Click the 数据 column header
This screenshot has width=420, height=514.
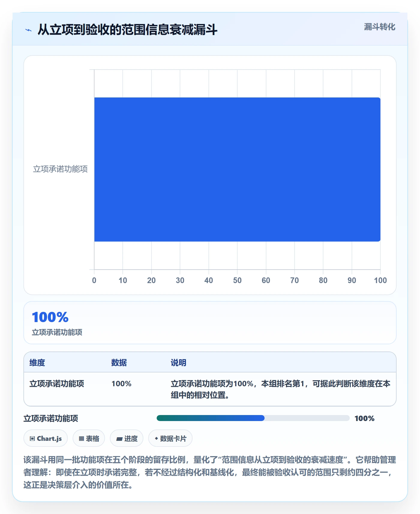119,363
